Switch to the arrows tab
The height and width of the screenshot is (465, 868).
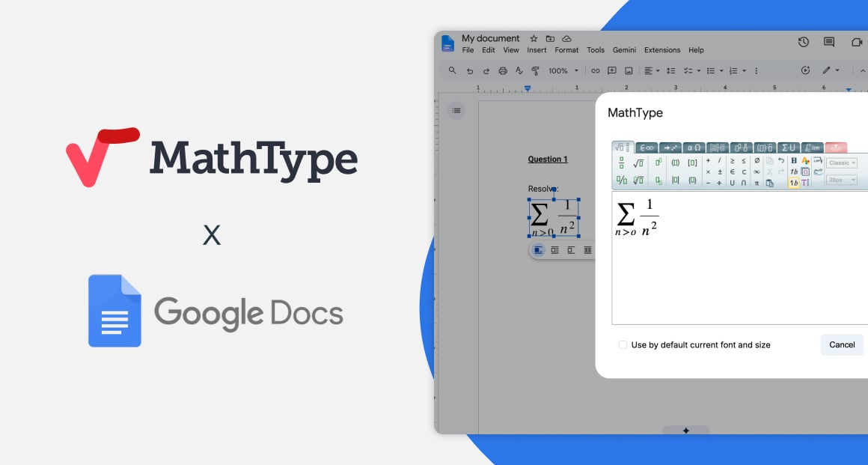(x=670, y=148)
